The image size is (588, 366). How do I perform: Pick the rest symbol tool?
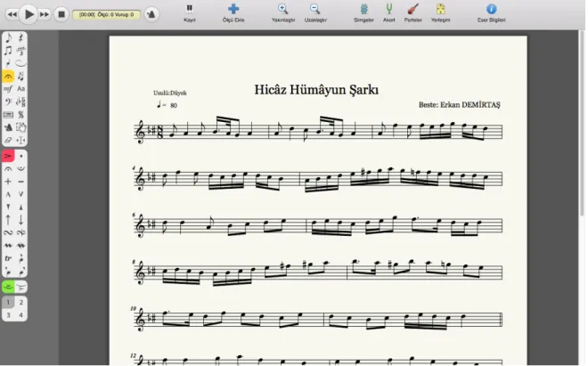pyautogui.click(x=21, y=38)
